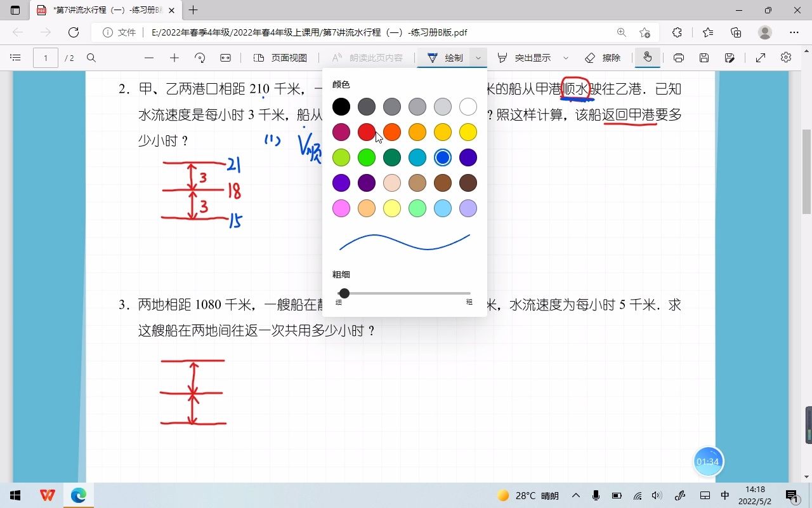Switch to the 第7讲流水行程 PDF tab
Screen dimensions: 812x508
click(x=107, y=10)
